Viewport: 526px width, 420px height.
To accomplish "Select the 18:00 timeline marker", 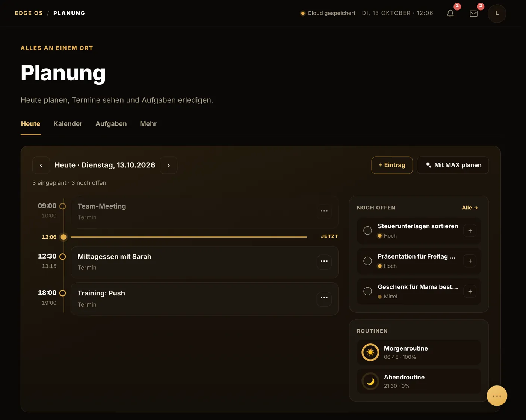I will (63, 293).
